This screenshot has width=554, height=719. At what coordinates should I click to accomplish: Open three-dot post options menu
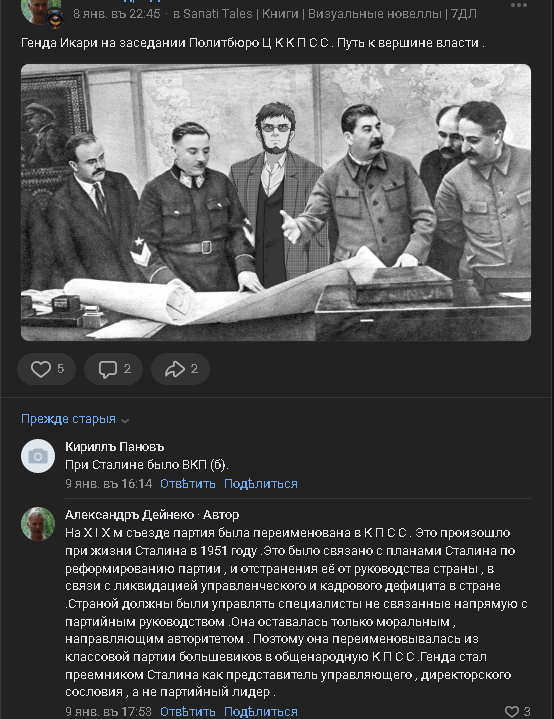(519, 5)
